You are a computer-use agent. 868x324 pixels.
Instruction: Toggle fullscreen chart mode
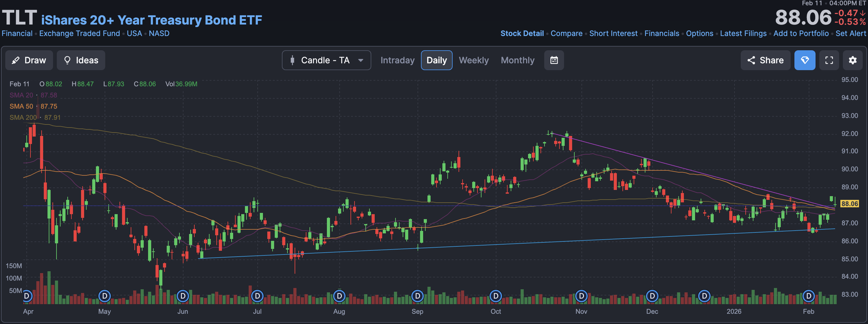click(x=829, y=60)
